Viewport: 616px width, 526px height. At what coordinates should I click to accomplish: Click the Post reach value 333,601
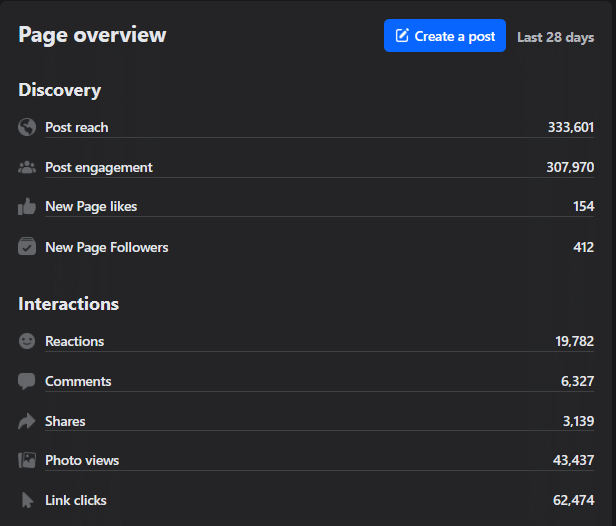pyautogui.click(x=570, y=127)
